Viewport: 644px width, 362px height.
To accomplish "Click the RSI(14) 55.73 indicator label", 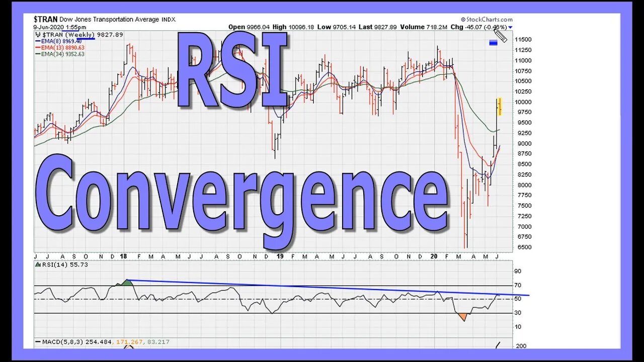I will click(x=61, y=264).
